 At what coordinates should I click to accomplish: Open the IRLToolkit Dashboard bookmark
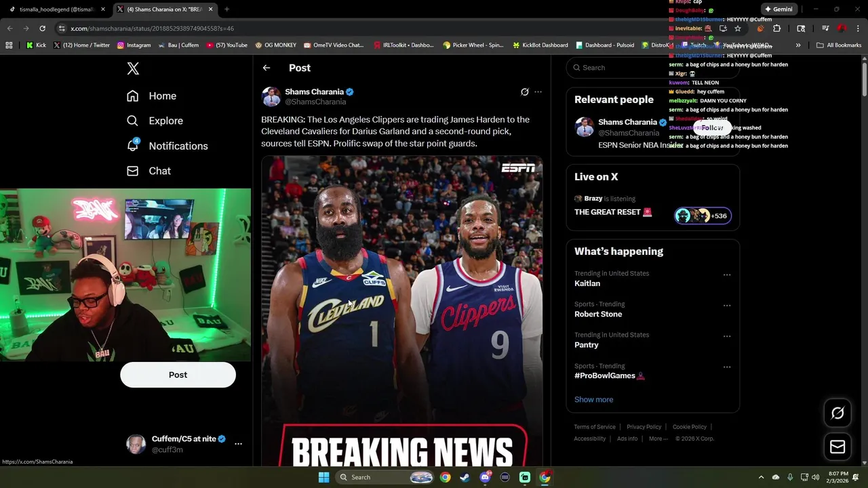coord(403,45)
